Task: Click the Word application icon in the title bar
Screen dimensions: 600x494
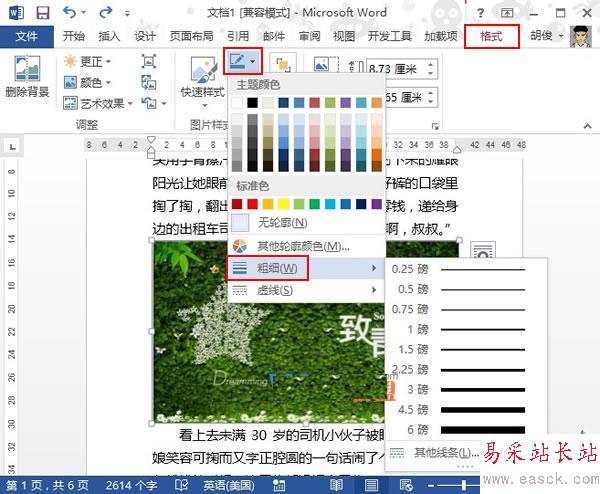Action: coord(16,13)
